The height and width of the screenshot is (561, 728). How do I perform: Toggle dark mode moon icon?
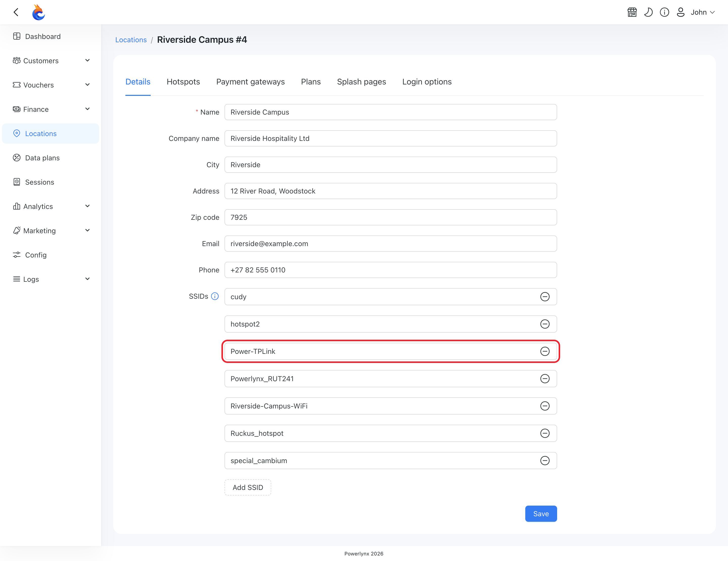648,12
